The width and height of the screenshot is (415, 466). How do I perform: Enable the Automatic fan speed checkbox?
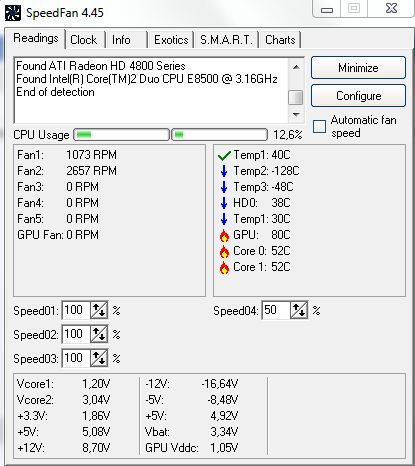point(319,126)
